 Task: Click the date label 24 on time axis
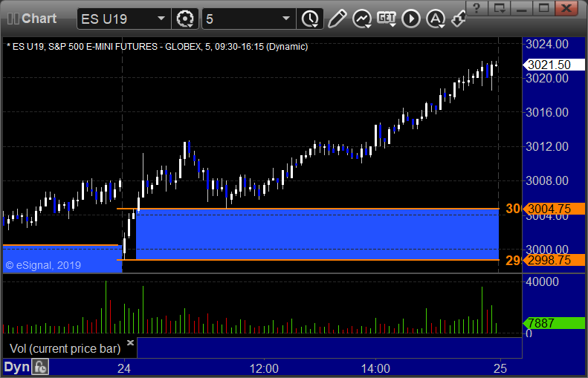[124, 368]
